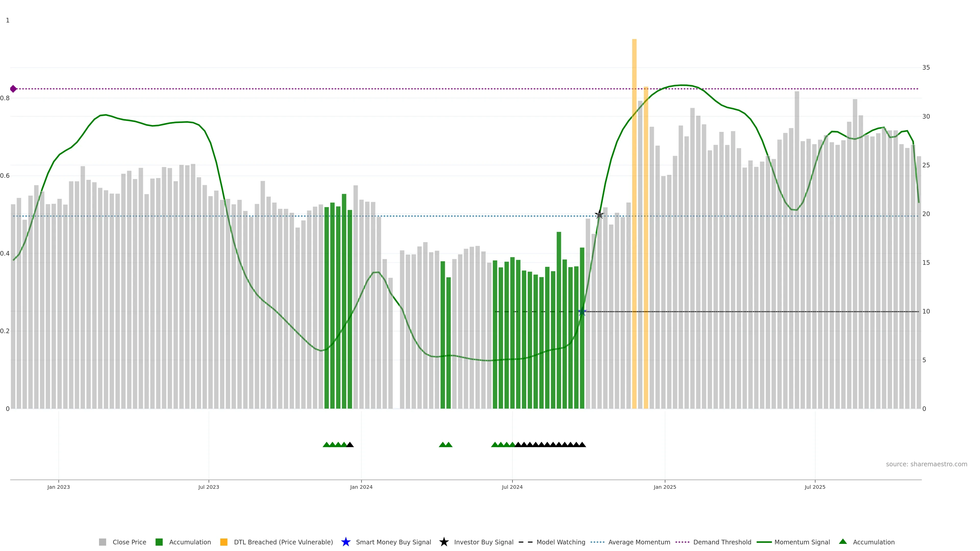Toggle the Demand Threshold legend entry

(722, 542)
